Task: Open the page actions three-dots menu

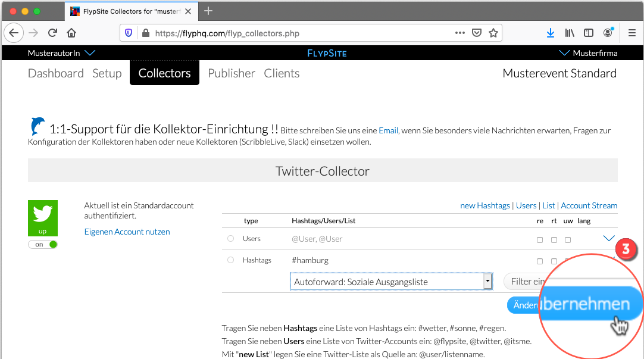Action: [460, 33]
